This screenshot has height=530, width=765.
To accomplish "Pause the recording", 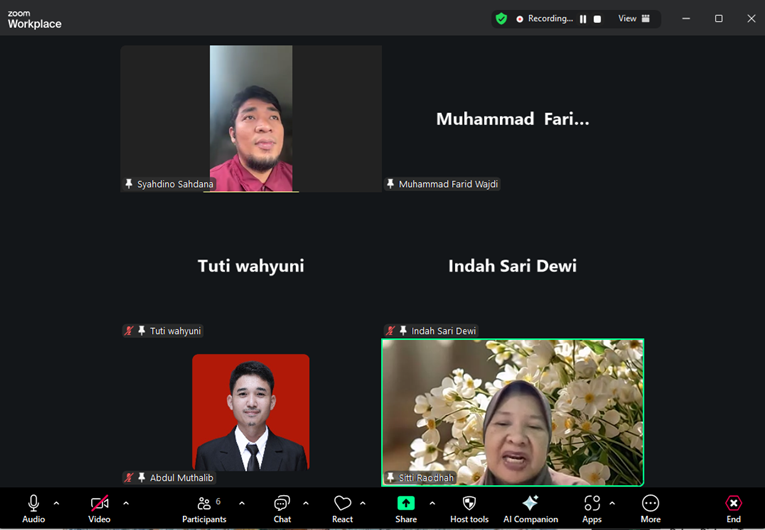I will click(583, 19).
